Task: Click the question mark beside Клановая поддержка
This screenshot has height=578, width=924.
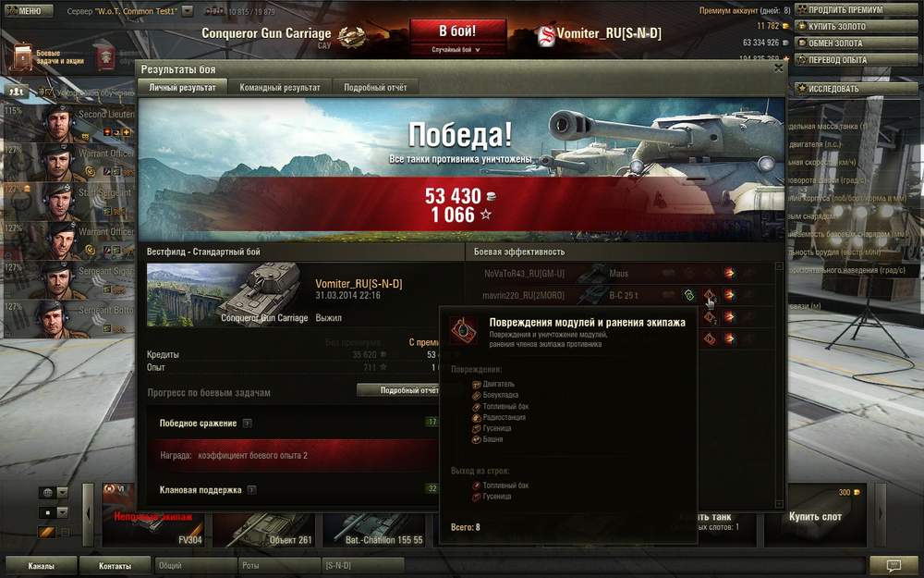Action: coord(251,489)
